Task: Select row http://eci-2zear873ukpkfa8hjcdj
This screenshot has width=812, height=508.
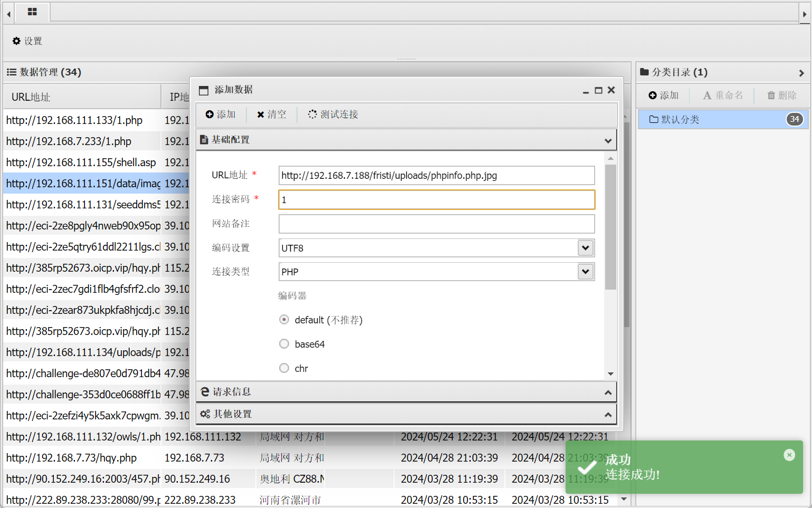Action: (82, 310)
